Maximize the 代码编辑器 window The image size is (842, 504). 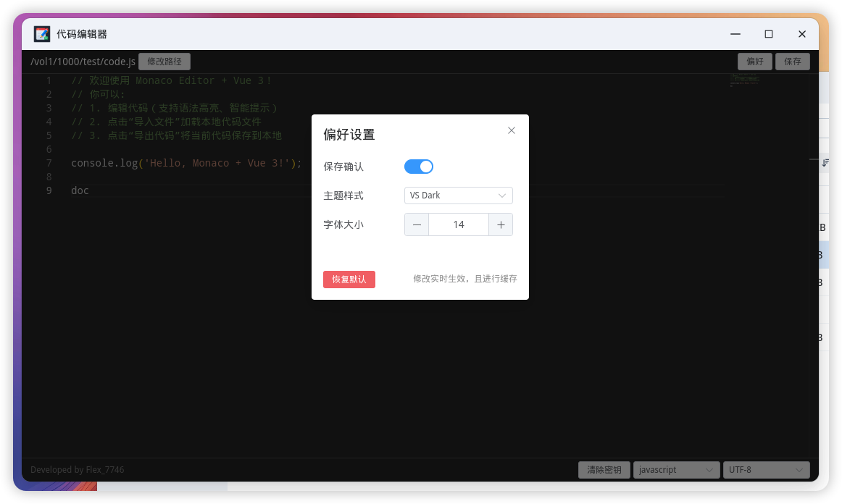768,34
